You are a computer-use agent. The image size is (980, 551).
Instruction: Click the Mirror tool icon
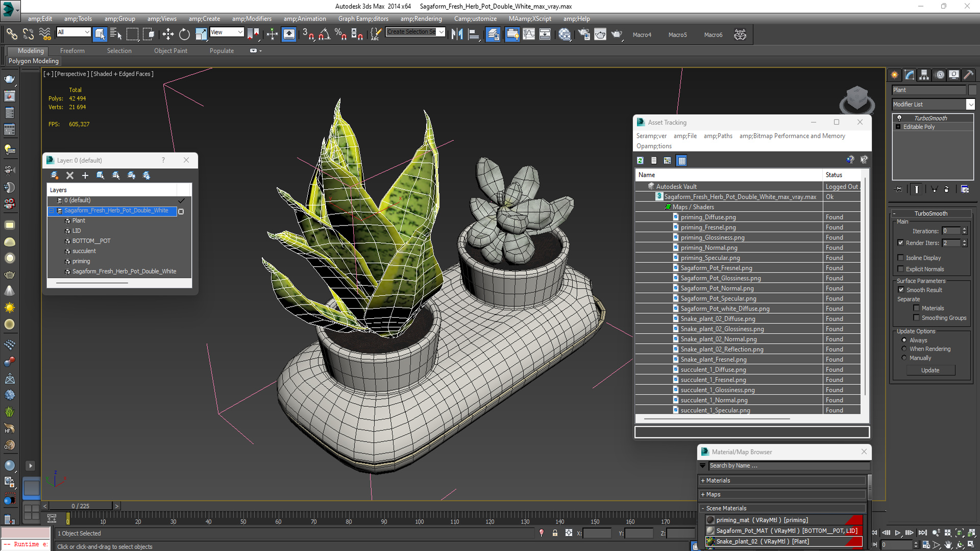pyautogui.click(x=457, y=34)
